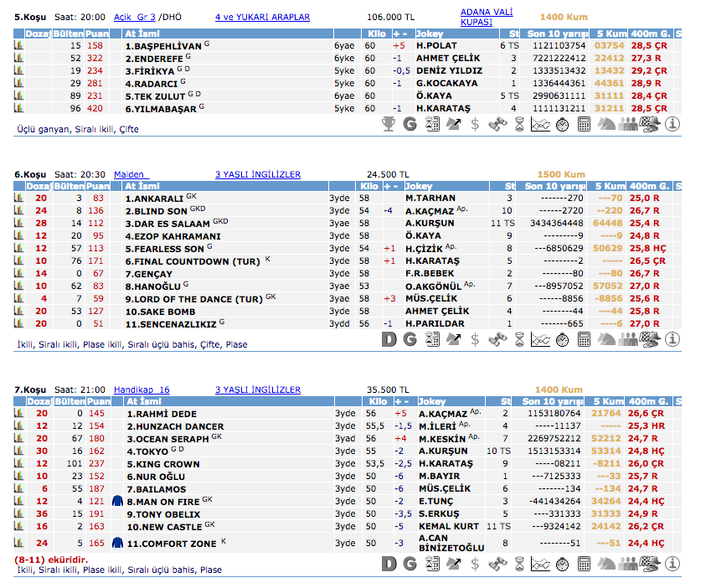Click the Açık Gr 3 link
The height and width of the screenshot is (588, 716).
click(135, 17)
